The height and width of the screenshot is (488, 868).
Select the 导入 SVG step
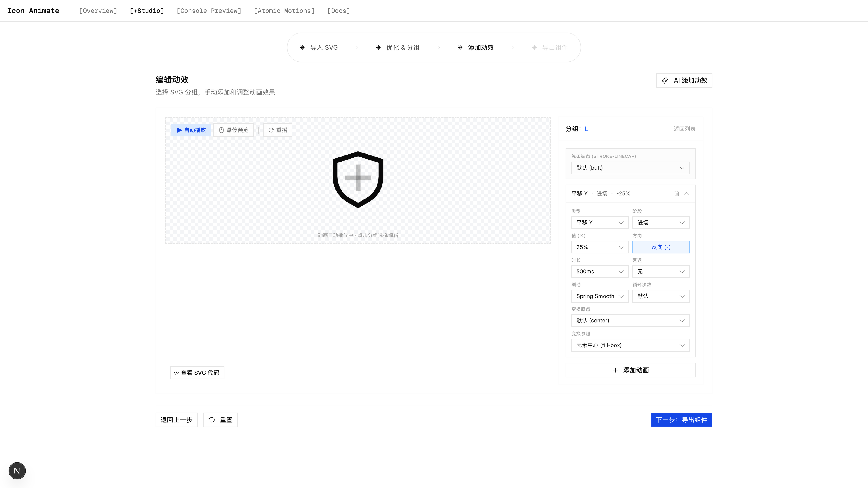point(319,47)
